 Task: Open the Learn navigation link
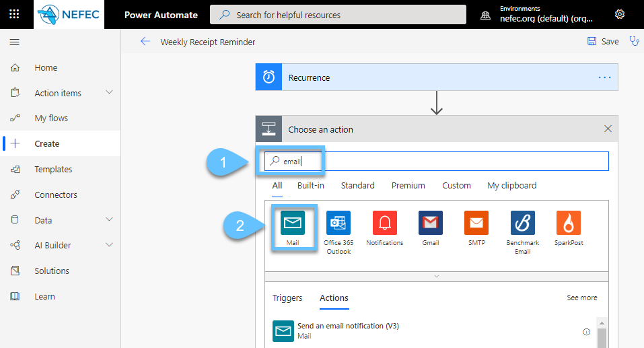coord(44,296)
